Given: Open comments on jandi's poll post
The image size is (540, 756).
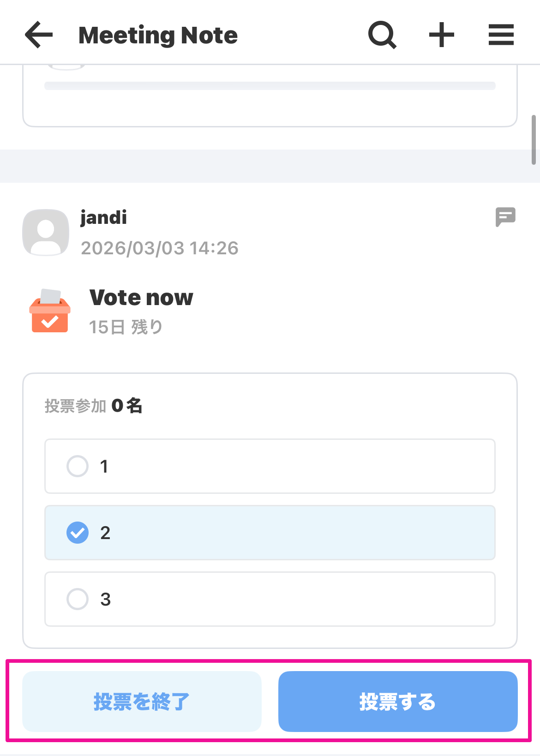Looking at the screenshot, I should tap(505, 217).
